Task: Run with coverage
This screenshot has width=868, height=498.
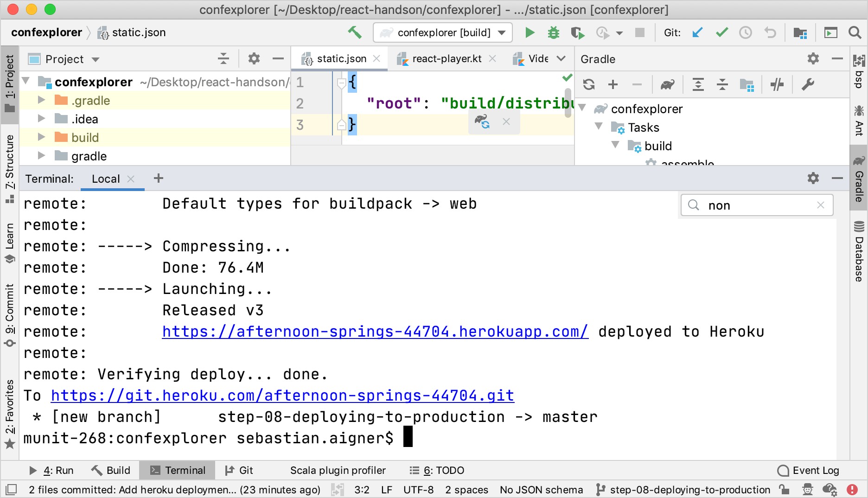Action: [577, 32]
